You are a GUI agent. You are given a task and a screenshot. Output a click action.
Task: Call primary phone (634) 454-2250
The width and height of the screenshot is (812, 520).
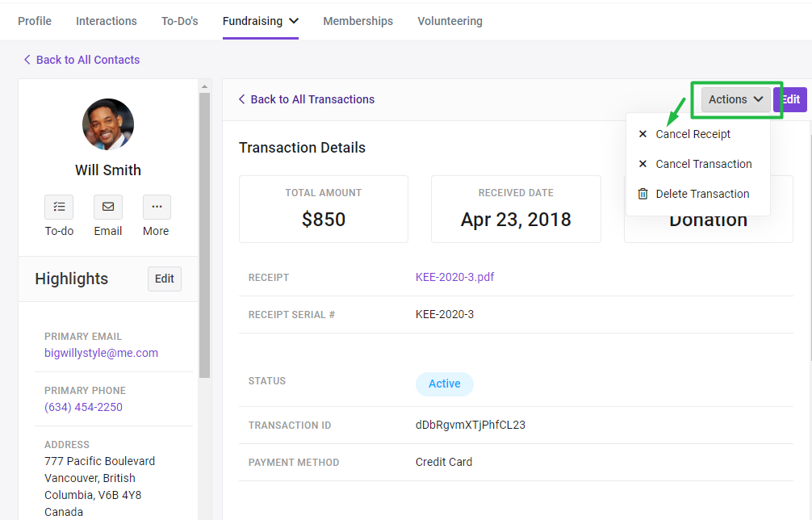[83, 407]
